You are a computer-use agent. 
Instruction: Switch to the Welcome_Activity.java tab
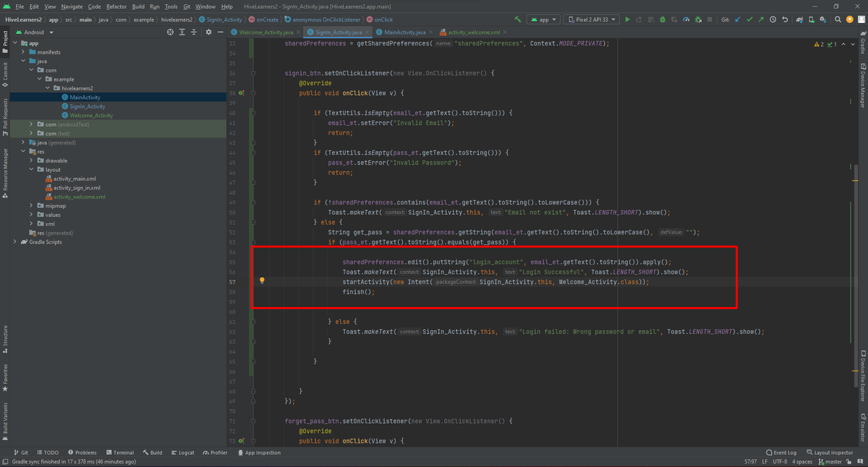tap(266, 33)
